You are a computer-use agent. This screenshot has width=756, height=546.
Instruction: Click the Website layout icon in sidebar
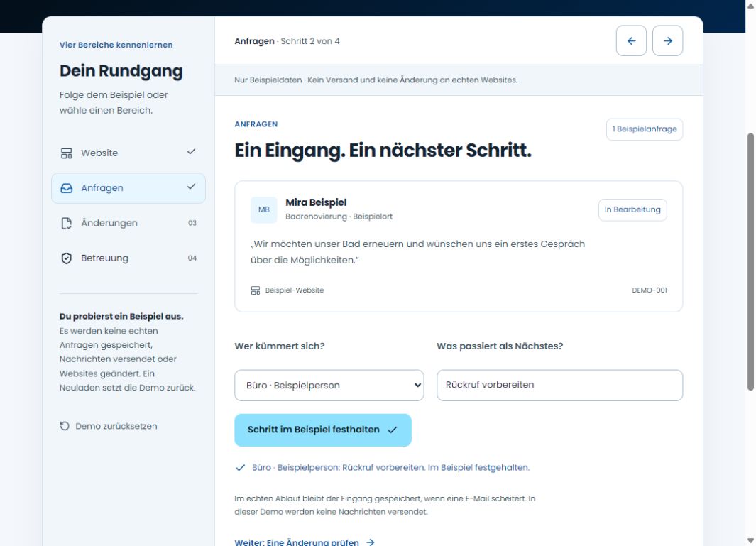67,153
